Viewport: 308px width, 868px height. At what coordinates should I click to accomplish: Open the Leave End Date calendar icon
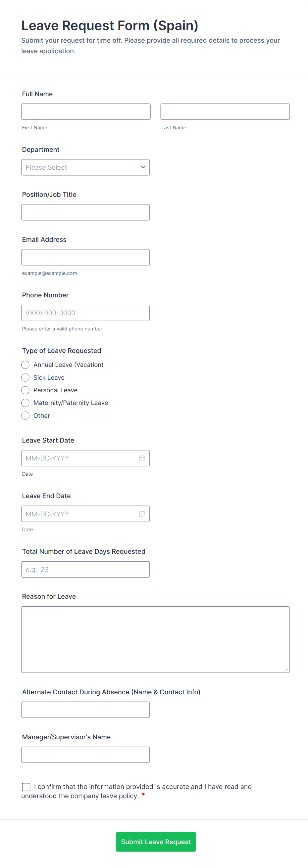click(x=142, y=513)
